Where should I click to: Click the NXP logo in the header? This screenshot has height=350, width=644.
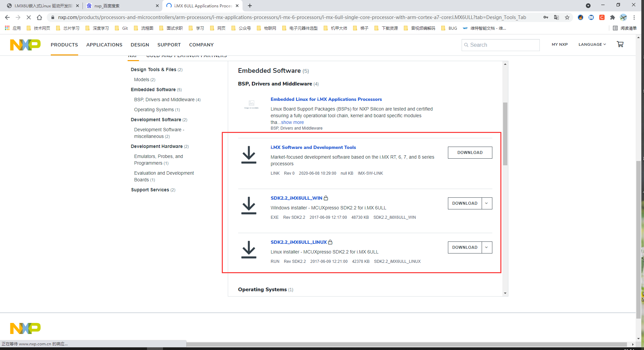tap(25, 45)
